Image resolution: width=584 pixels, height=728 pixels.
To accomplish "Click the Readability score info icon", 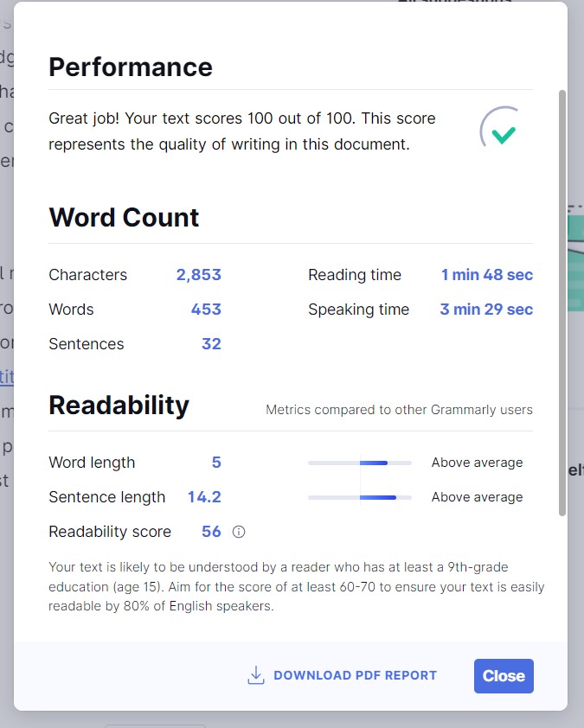I will pyautogui.click(x=238, y=532).
